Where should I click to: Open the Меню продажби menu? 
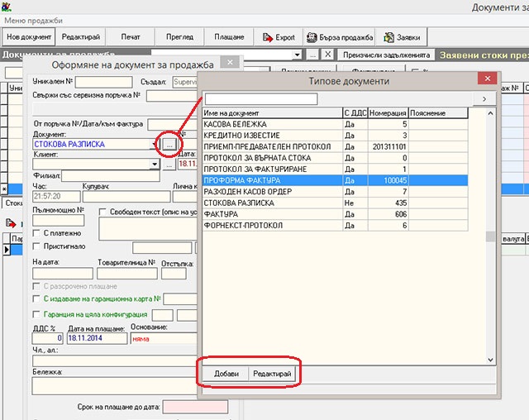point(33,21)
